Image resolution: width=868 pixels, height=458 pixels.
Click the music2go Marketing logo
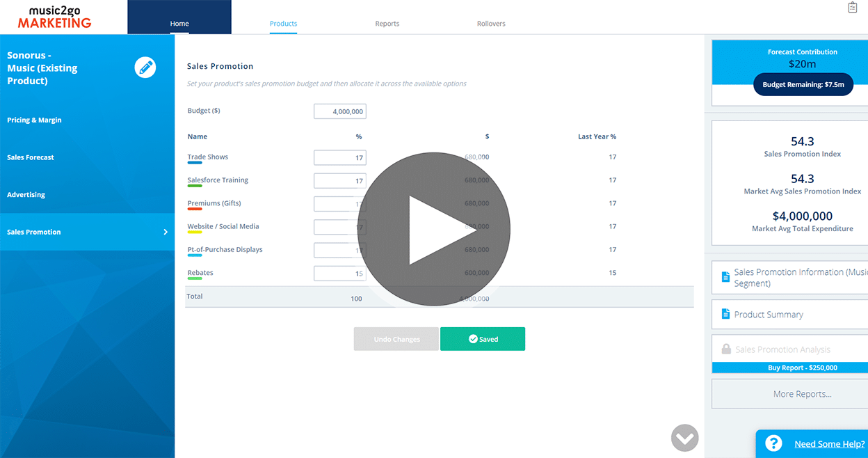(x=54, y=17)
